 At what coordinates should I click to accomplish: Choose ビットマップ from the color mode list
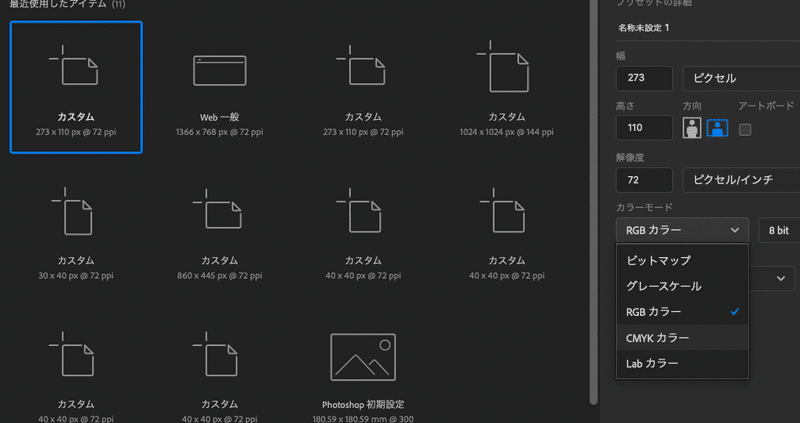click(682, 260)
